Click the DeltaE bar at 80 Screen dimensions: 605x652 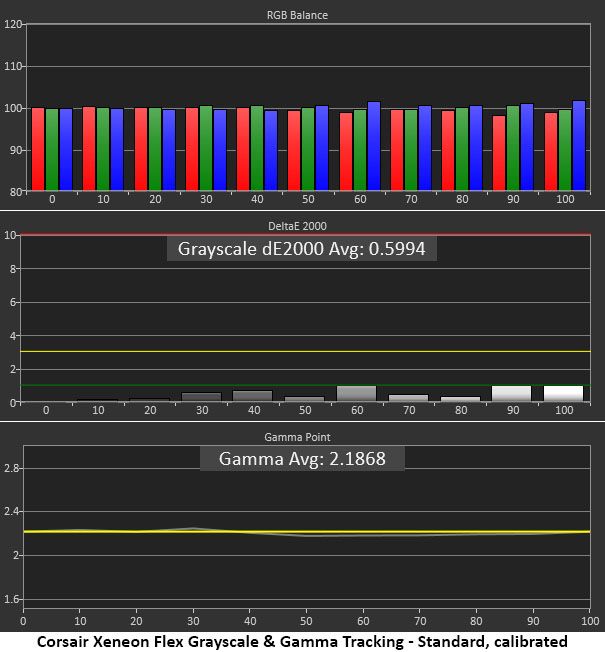[x=460, y=399]
